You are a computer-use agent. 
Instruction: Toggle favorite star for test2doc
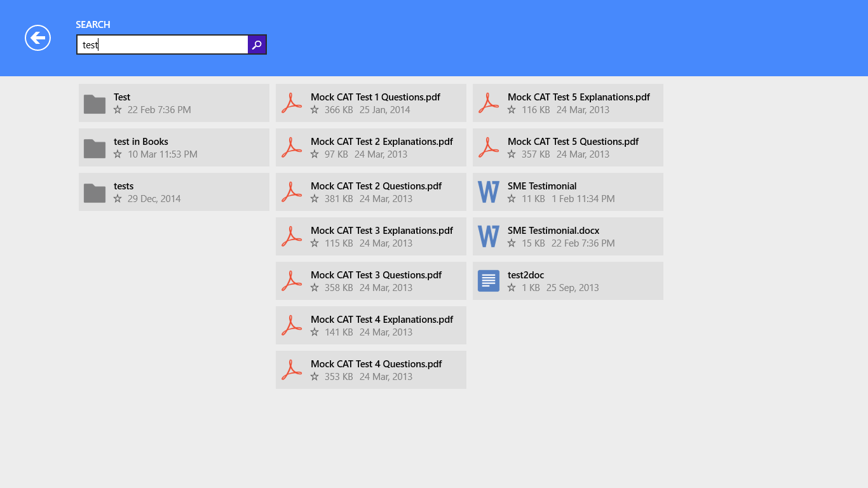(x=512, y=288)
